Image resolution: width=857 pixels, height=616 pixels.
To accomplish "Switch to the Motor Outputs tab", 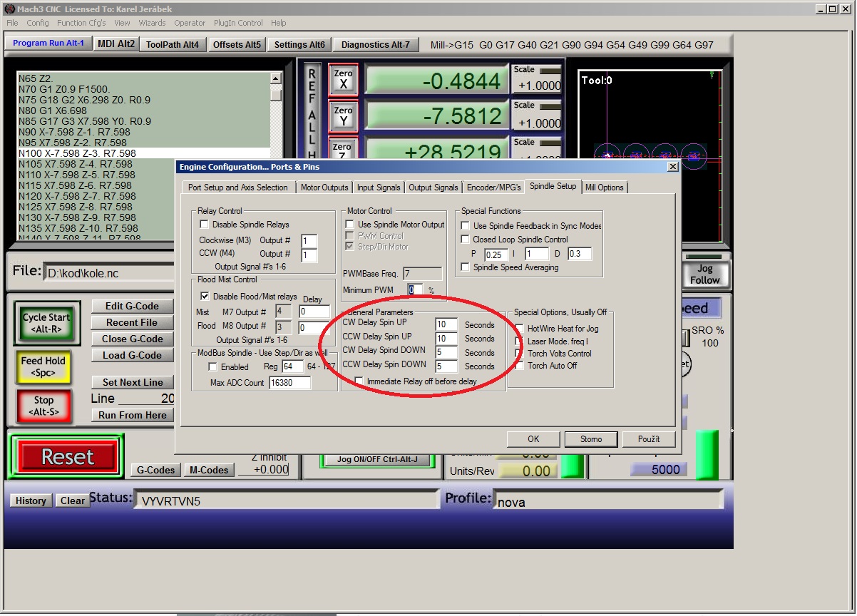I will [x=324, y=188].
